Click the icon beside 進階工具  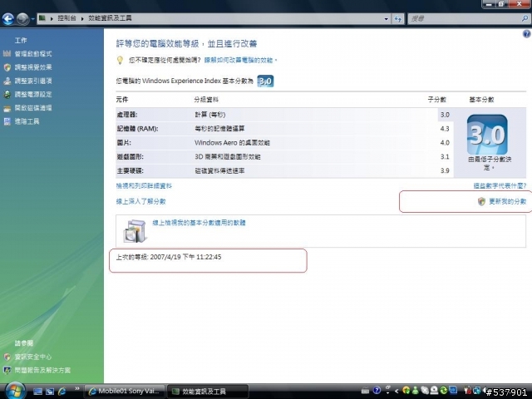coord(7,121)
